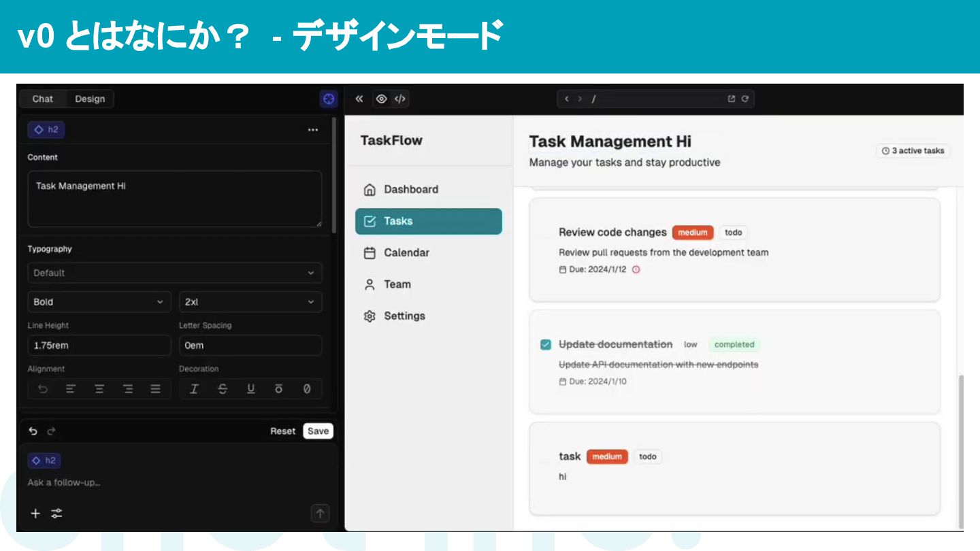Undo the last design change
This screenshot has height=551, width=980.
coord(33,431)
